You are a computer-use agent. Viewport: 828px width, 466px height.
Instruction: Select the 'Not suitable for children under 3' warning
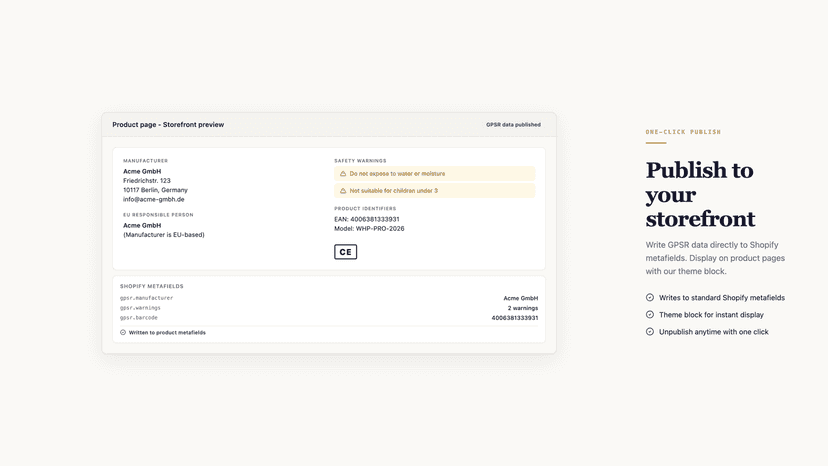(435, 191)
